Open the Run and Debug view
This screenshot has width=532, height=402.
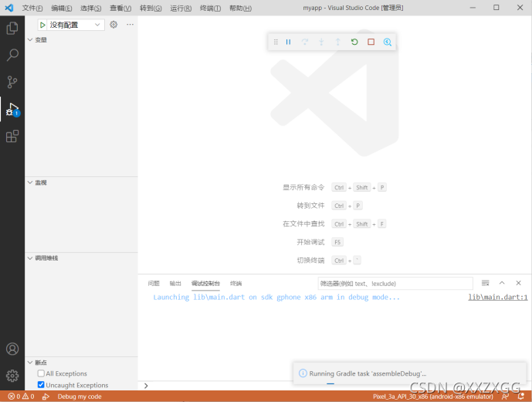[12, 109]
